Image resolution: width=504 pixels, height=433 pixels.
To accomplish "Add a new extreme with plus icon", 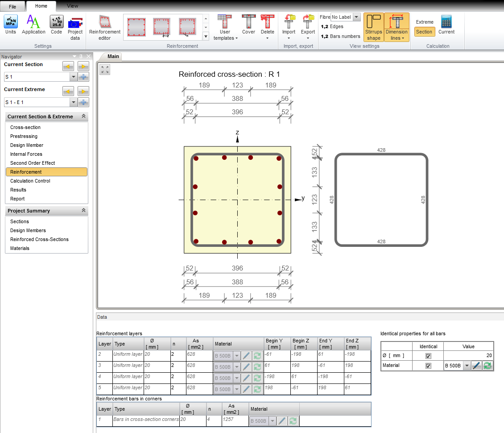I will pos(83,102).
